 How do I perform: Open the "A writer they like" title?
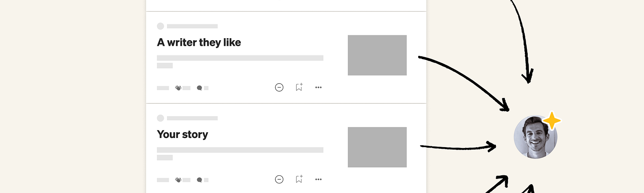199,43
